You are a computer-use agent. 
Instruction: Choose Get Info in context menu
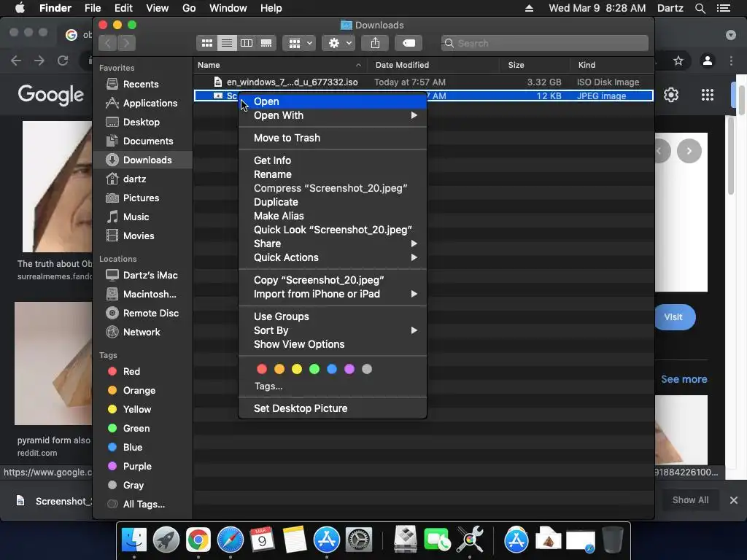pos(333,160)
